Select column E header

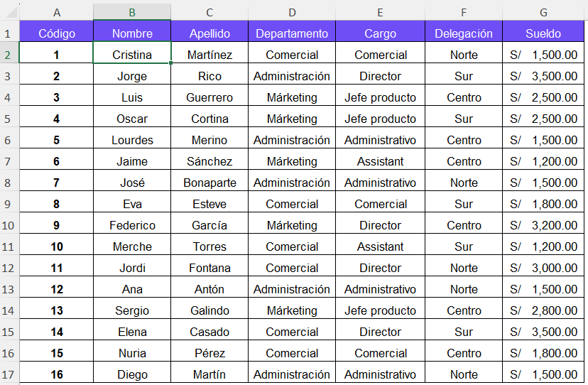point(380,12)
